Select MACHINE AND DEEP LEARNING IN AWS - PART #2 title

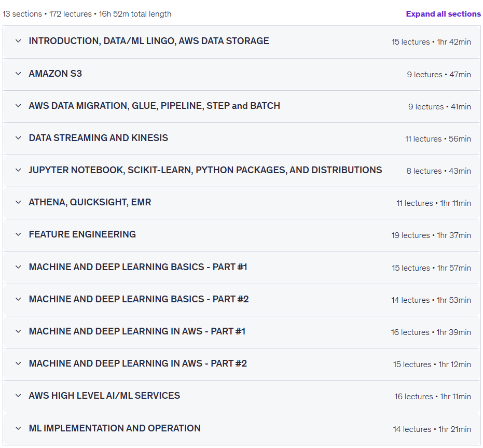coord(137,363)
